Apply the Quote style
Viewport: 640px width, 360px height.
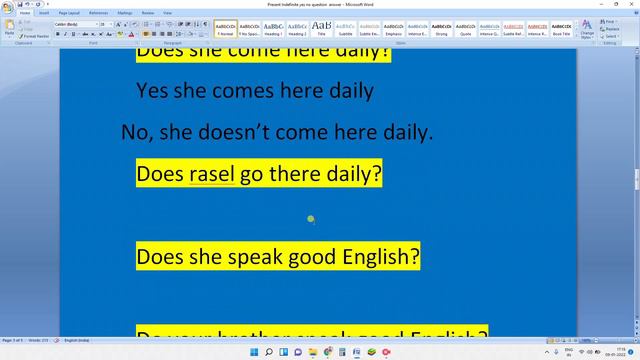tap(465, 29)
